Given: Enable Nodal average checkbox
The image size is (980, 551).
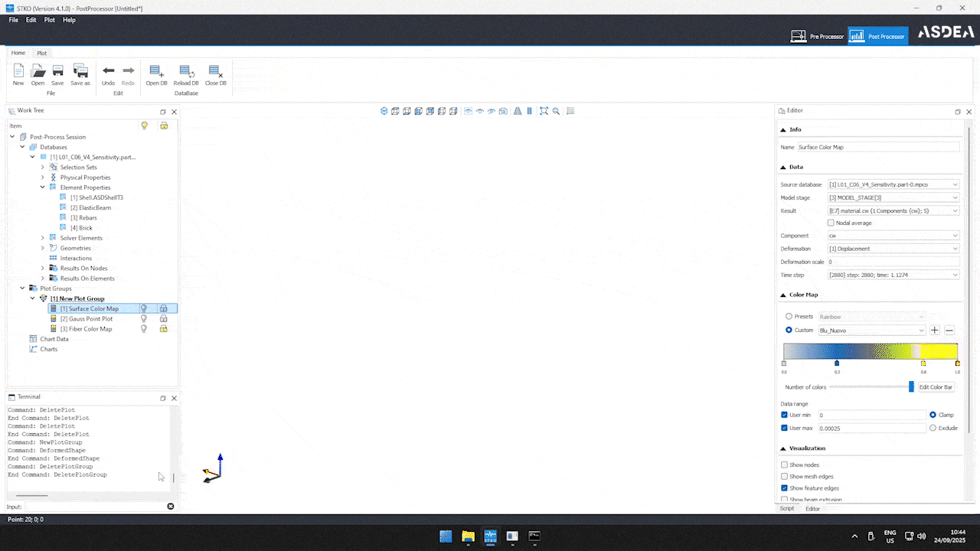Looking at the screenshot, I should click(x=831, y=223).
